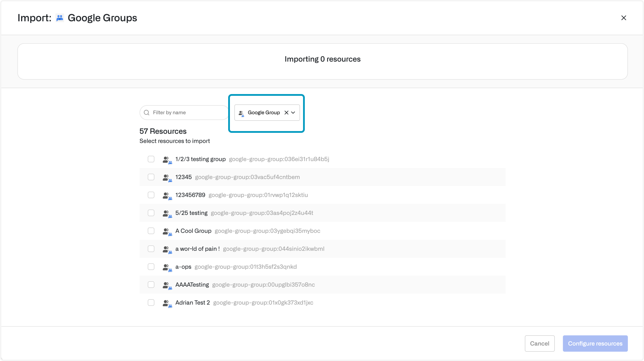Click the Google Groups icon in the title
The image size is (644, 361).
click(59, 18)
